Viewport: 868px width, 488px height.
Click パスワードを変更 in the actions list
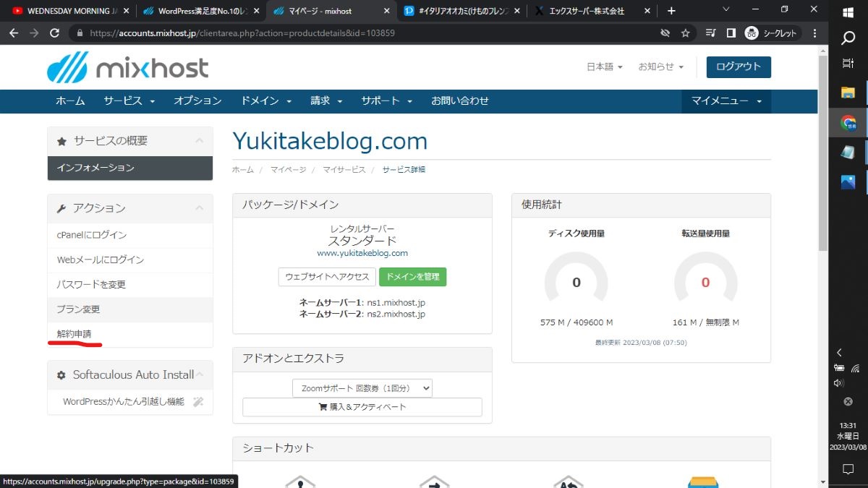click(x=130, y=284)
